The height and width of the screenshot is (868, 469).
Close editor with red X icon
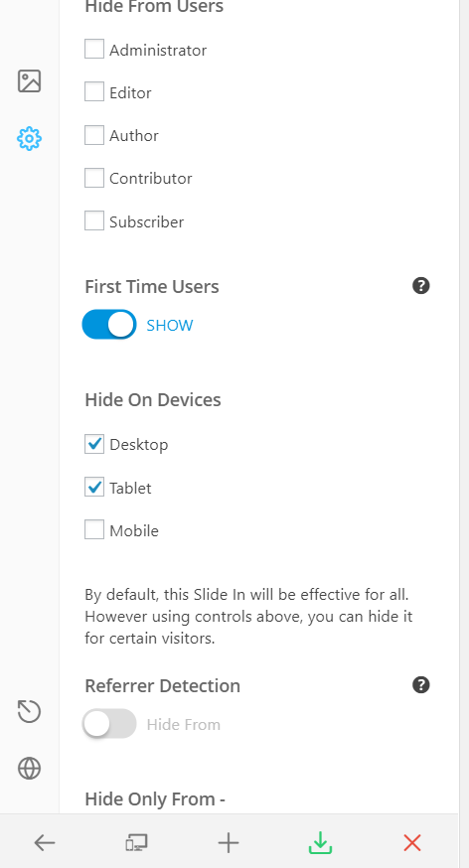coord(412,843)
